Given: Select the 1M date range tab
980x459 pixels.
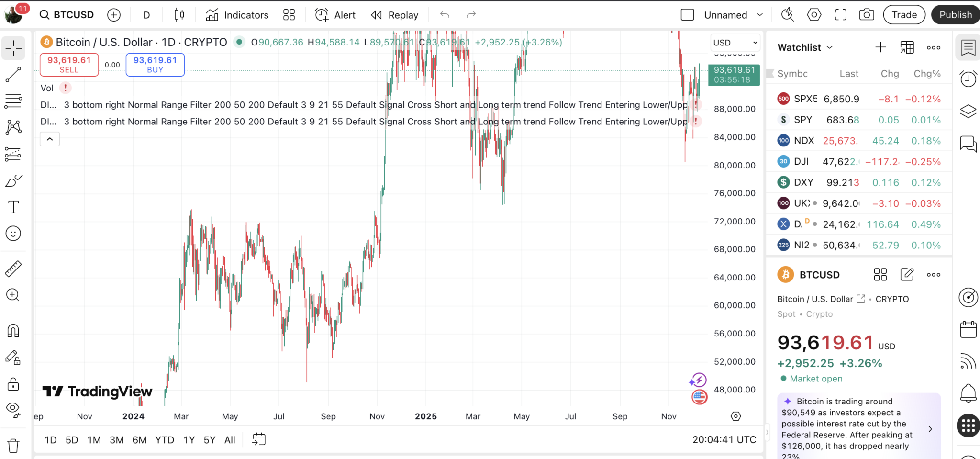Looking at the screenshot, I should pos(94,440).
